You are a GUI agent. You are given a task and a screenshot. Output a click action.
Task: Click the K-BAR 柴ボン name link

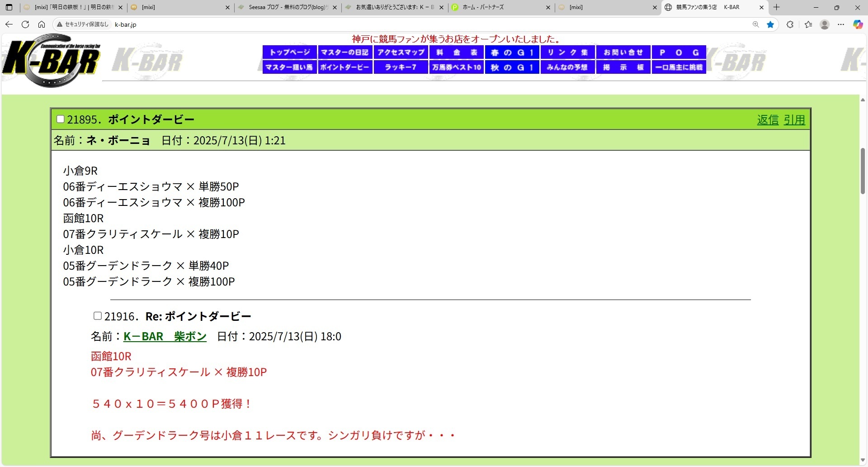tap(165, 336)
